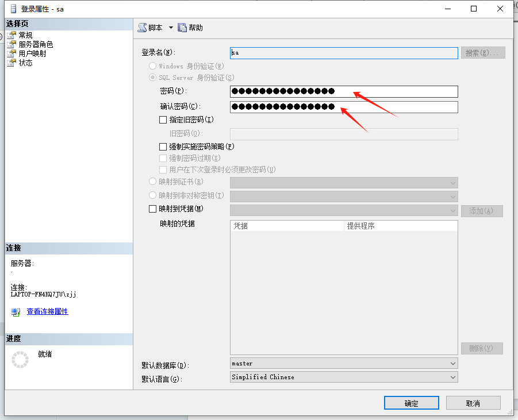Click the login properties title bar icon
Image resolution: width=518 pixels, height=420 pixels.
pos(13,9)
